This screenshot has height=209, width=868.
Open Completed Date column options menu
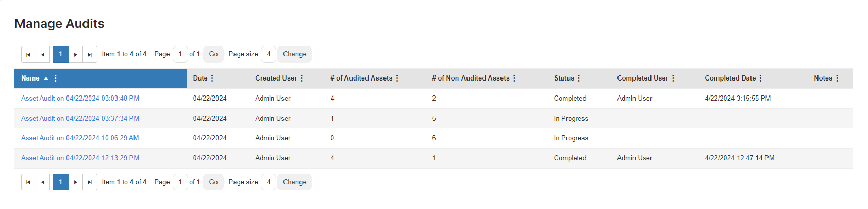[x=760, y=78]
